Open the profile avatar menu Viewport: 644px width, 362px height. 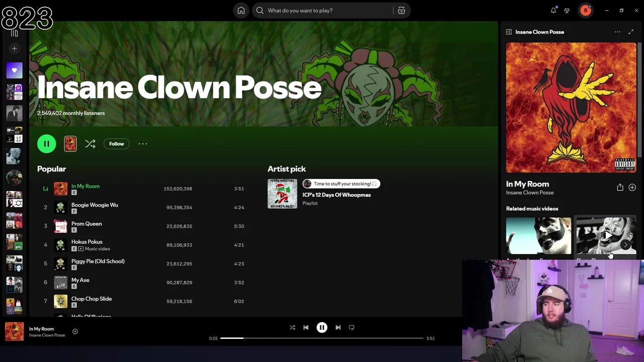point(585,11)
